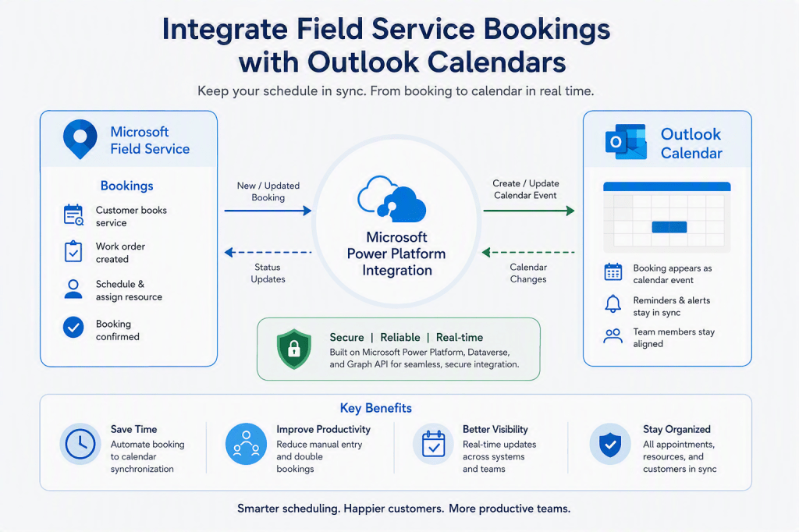Click the calendar icon beside Booking appears as calendar event

[x=613, y=272]
